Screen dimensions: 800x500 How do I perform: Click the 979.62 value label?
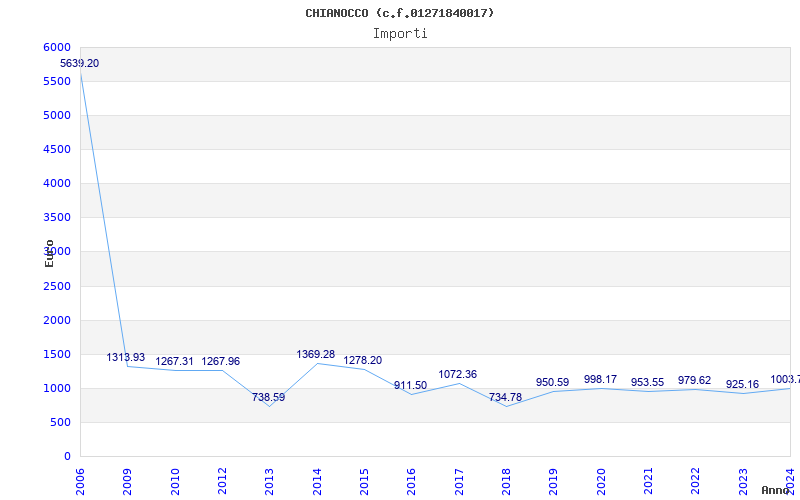click(694, 380)
